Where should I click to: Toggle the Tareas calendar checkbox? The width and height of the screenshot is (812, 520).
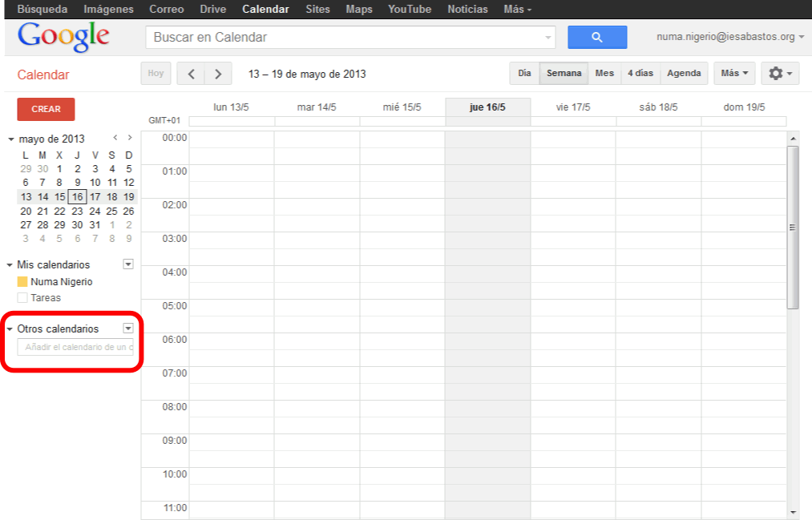click(x=22, y=297)
